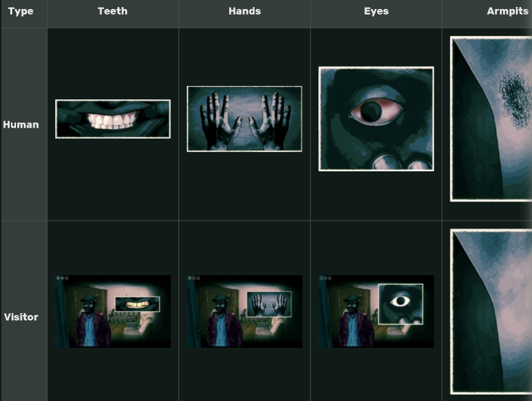
Task: Select the Visitor row label
Action: pyautogui.click(x=21, y=317)
